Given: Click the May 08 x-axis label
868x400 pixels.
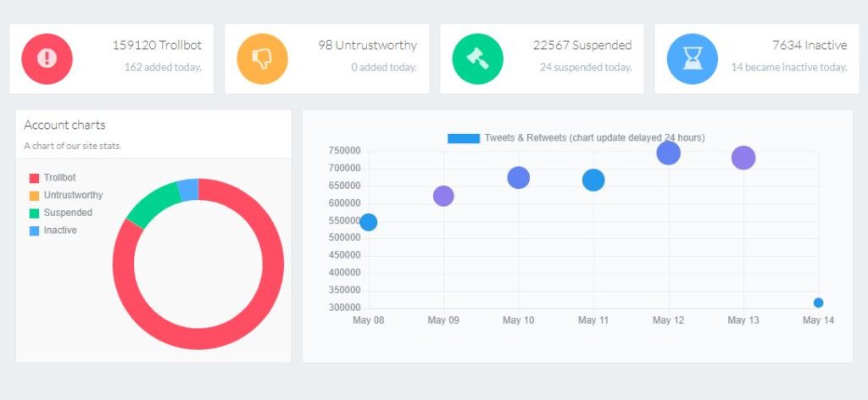Looking at the screenshot, I should pos(369,320).
